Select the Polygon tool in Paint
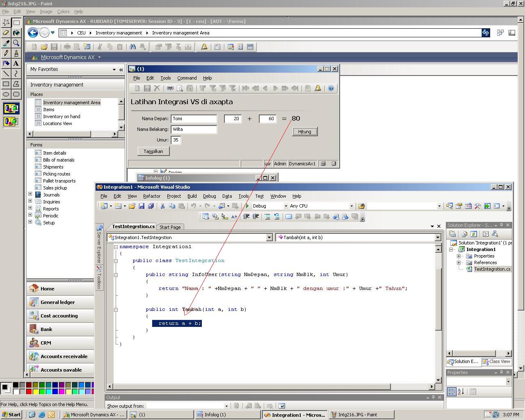Image resolution: width=525 pixels, height=420 pixels. coord(16,84)
